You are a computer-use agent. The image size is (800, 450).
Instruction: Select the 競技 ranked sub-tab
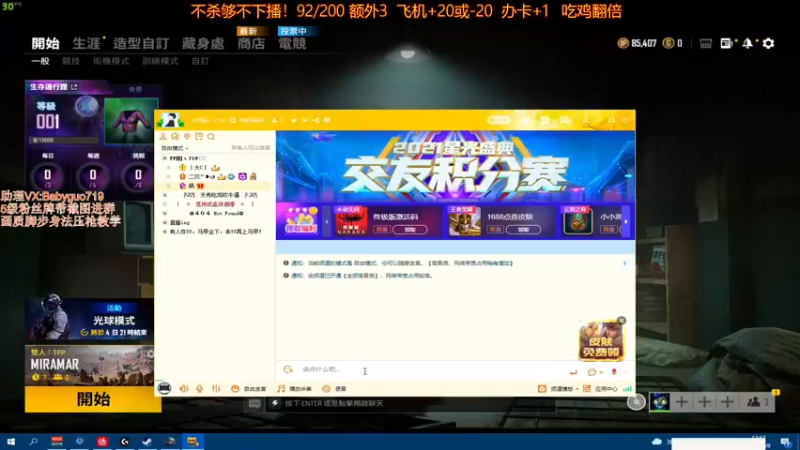point(71,61)
